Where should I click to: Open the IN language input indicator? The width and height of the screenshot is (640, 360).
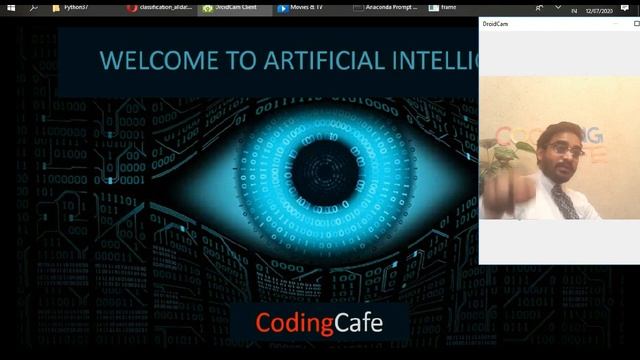(x=574, y=11)
